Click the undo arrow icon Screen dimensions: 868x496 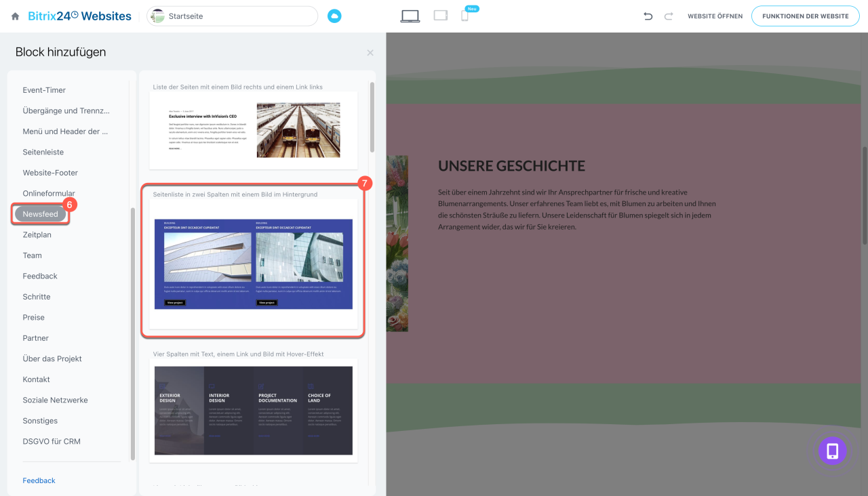648,16
